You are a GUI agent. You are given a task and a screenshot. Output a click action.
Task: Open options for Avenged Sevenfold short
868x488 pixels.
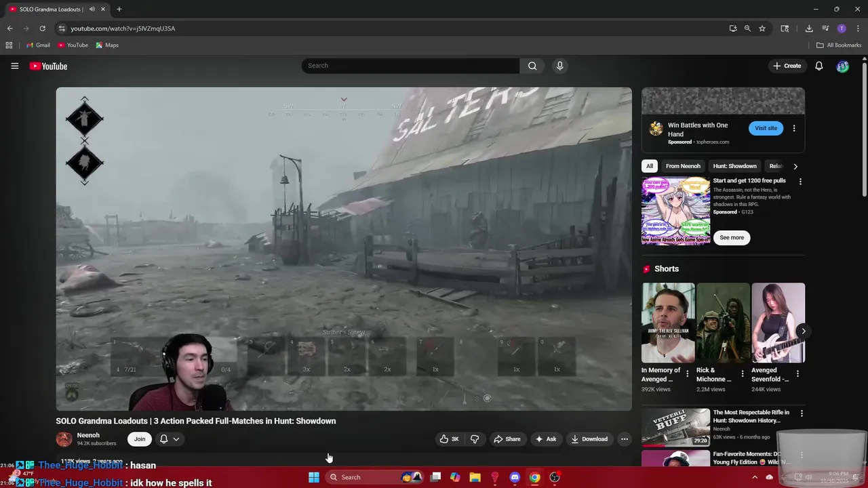click(797, 374)
